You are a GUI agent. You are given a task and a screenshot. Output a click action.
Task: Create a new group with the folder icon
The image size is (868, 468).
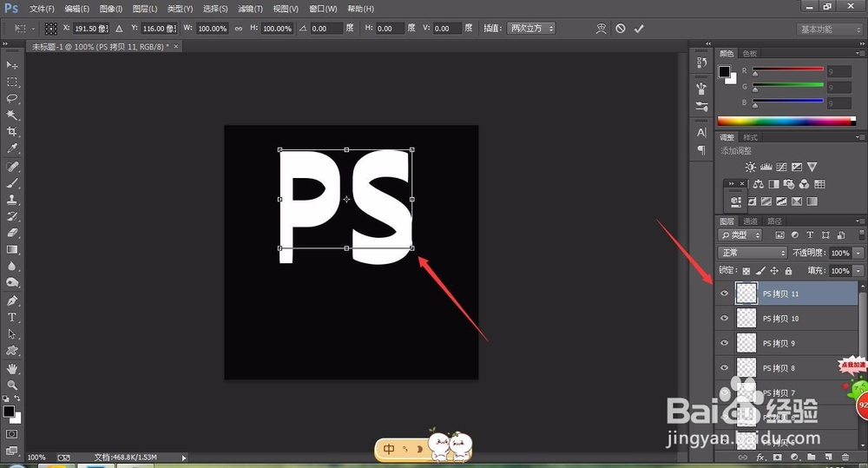(812, 458)
